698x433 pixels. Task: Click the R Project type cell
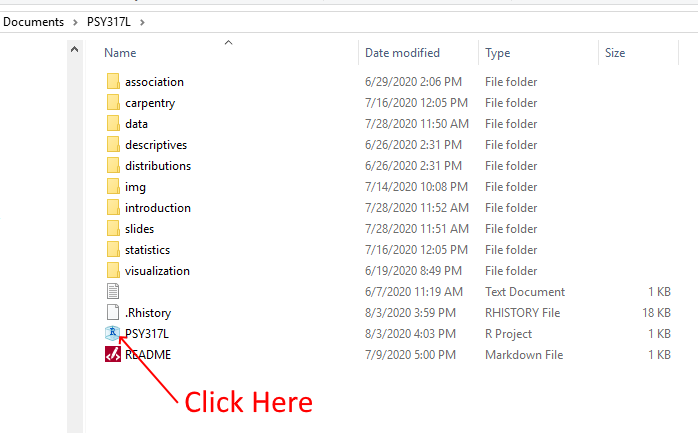point(508,334)
